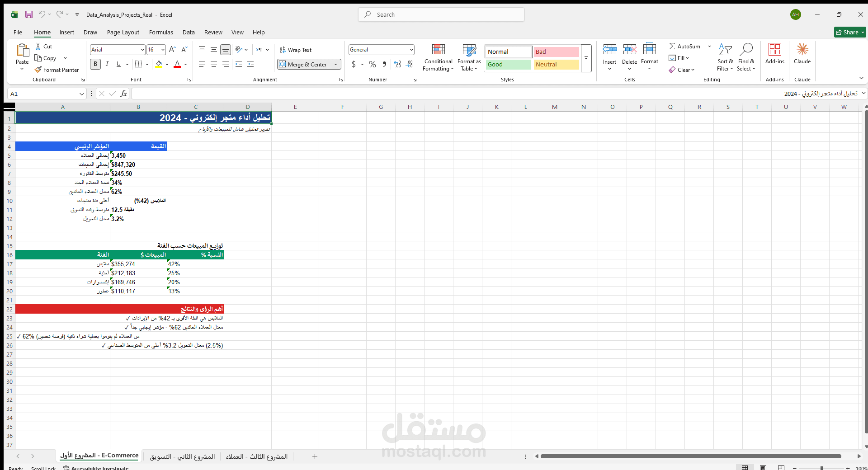Expand Merge & Center dropdown arrow
Viewport: 868px width, 470px height.
tap(335, 65)
